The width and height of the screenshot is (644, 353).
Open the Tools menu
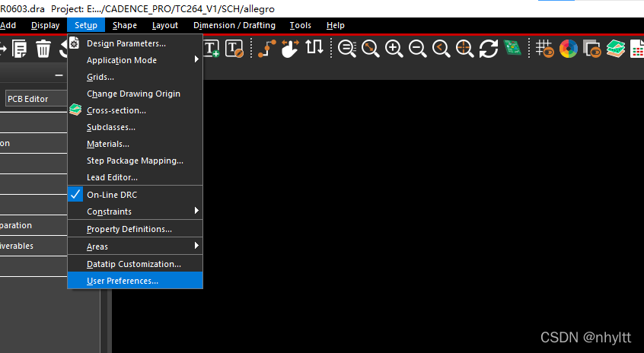click(x=300, y=25)
